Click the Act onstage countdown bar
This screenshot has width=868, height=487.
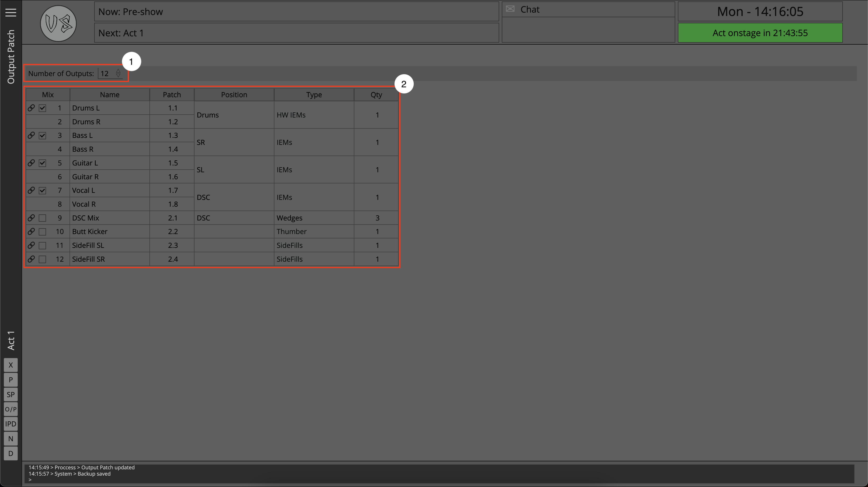[x=760, y=33]
